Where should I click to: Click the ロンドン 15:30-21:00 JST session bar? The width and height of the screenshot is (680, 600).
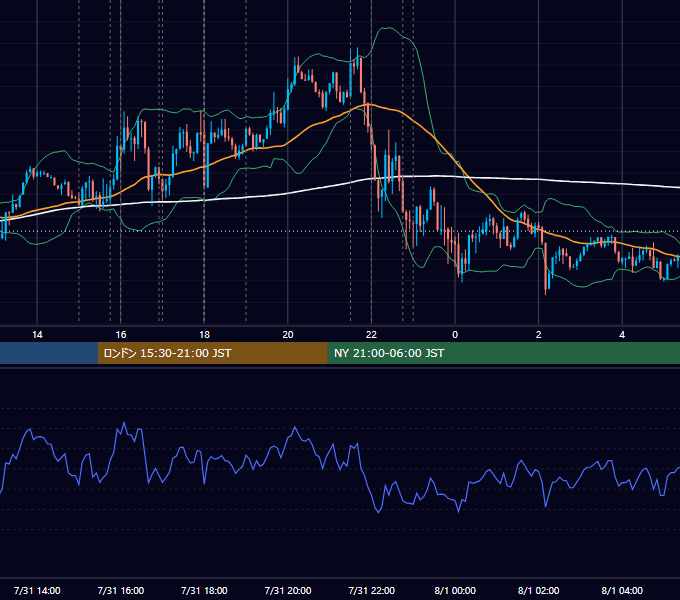point(212,353)
